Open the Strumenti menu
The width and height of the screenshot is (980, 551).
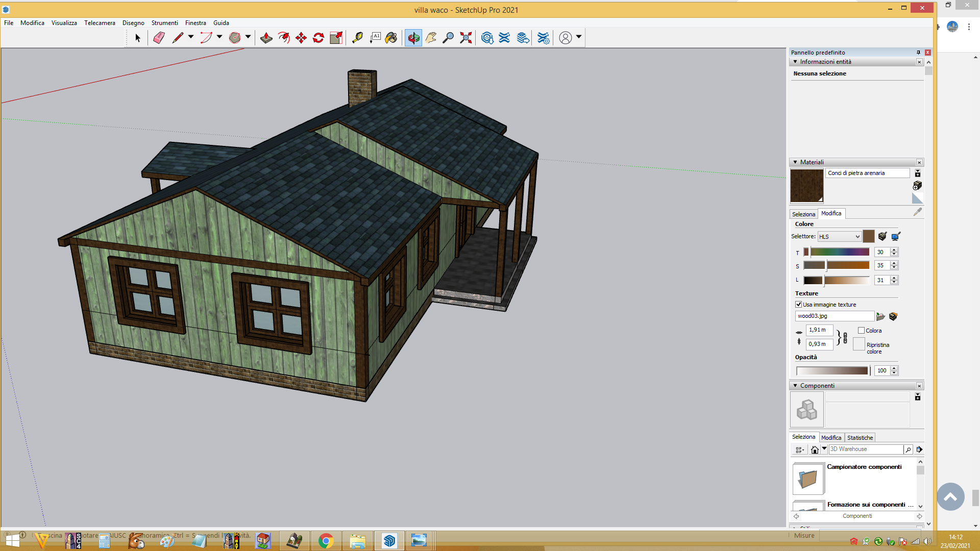[x=164, y=23]
